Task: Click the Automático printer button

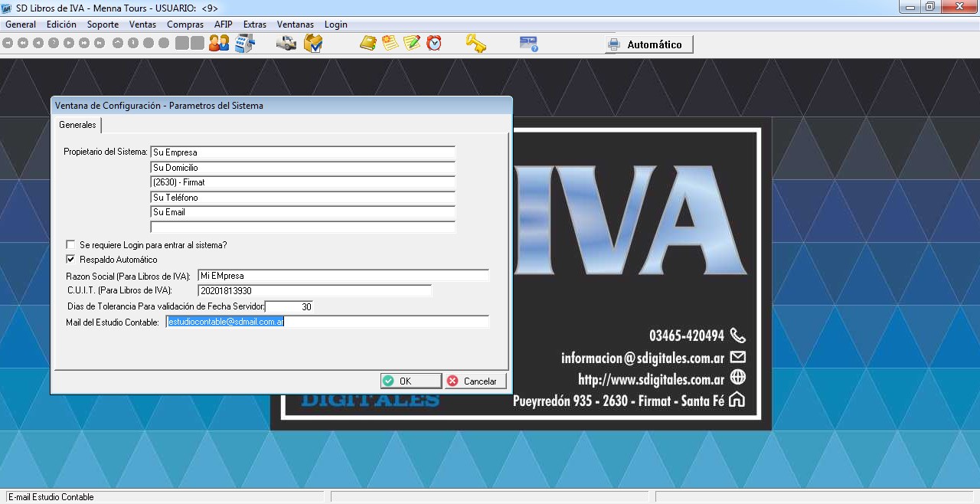Action: (x=649, y=44)
